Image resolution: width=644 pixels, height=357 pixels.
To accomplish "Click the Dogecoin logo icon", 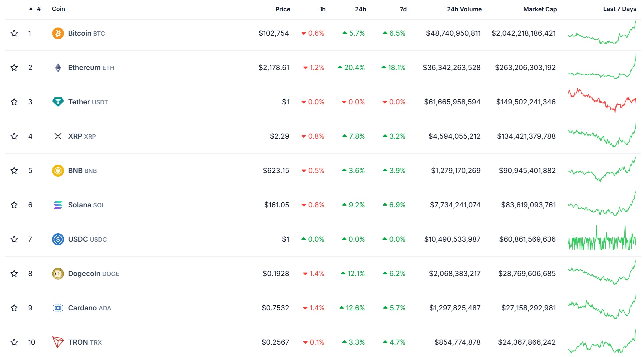I will click(x=58, y=274).
